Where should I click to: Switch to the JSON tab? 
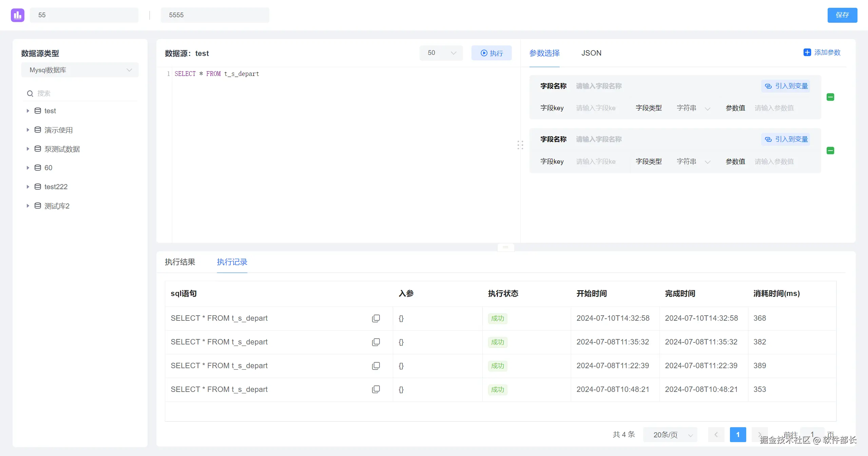[x=591, y=53]
